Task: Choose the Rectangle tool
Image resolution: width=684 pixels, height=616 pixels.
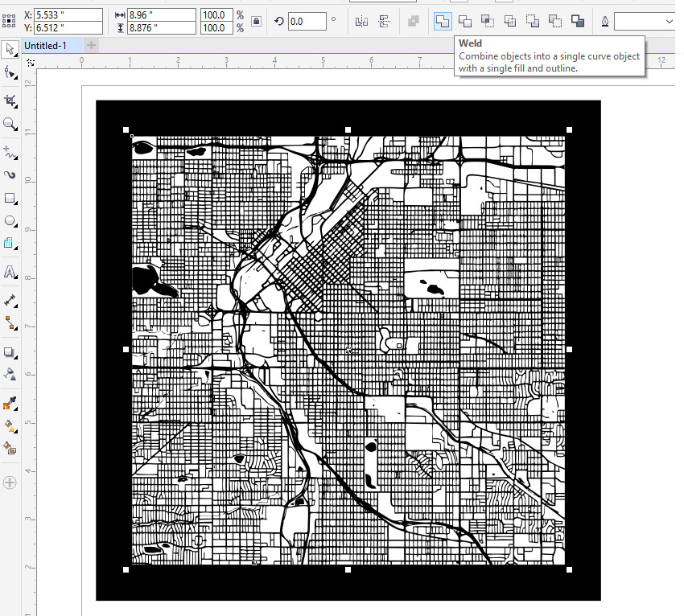Action: click(x=10, y=199)
